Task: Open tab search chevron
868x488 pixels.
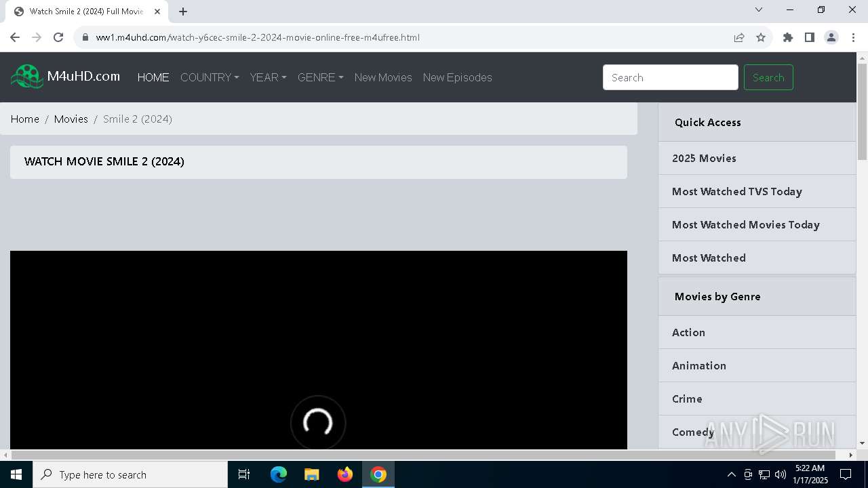Action: click(759, 9)
